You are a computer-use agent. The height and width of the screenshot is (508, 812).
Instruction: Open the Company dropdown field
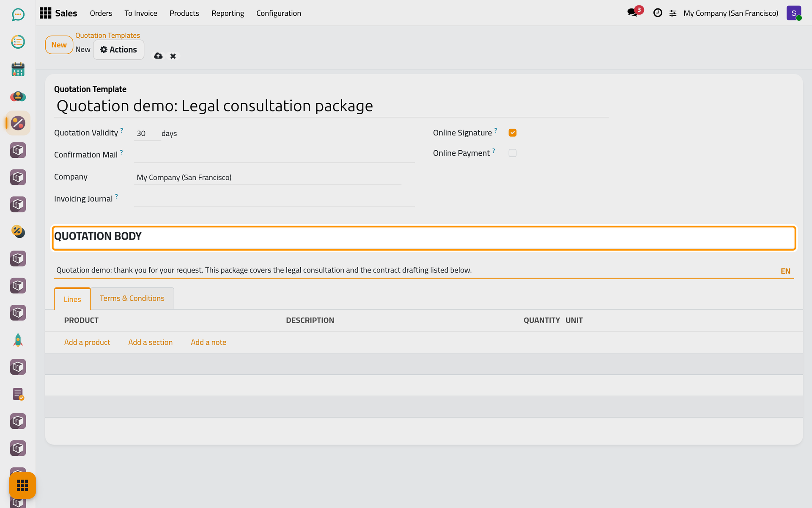[268, 177]
